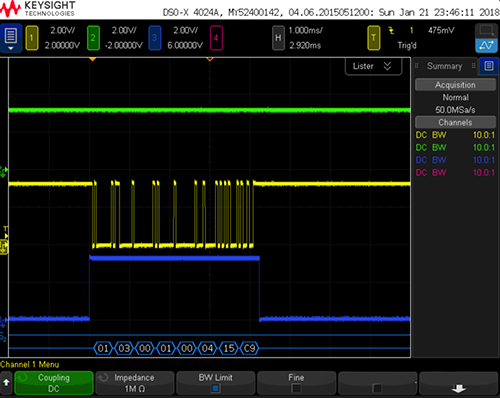The height and width of the screenshot is (398, 500).
Task: Select channel 4 pink button
Action: click(x=216, y=38)
